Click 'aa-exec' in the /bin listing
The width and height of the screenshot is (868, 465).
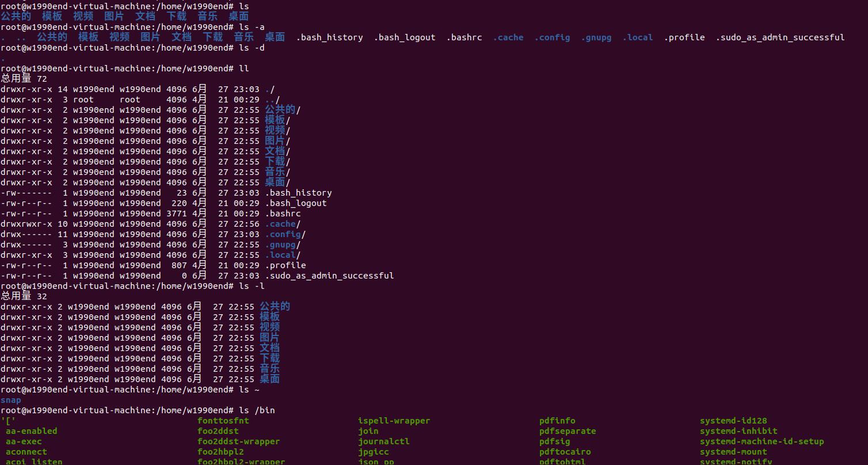[24, 441]
